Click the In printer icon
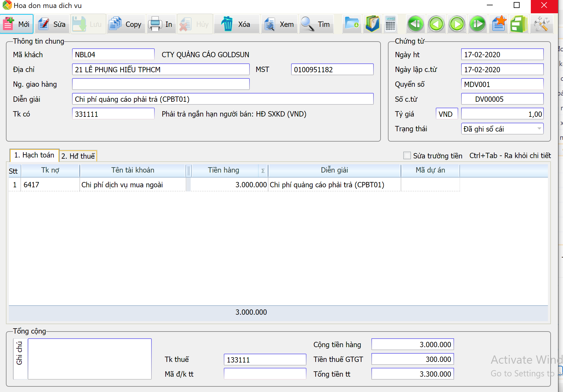This screenshot has height=392, width=563. tap(155, 24)
